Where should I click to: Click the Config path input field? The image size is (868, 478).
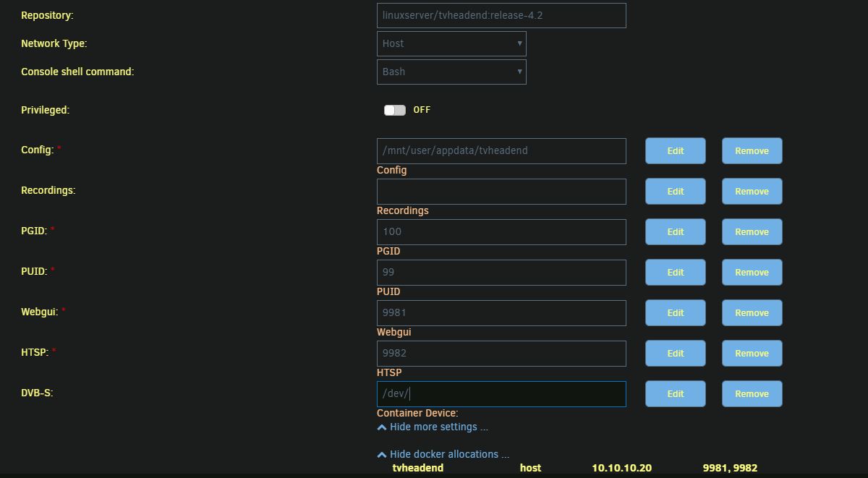(501, 150)
